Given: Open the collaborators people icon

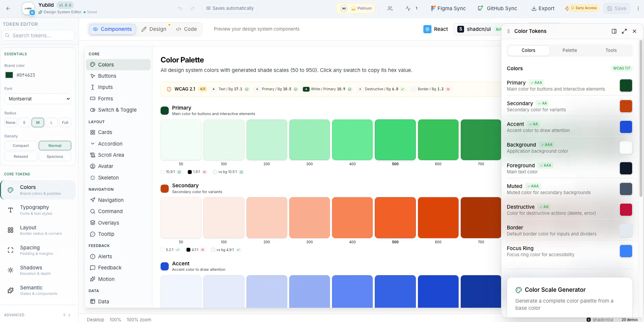Looking at the screenshot, I should [x=390, y=8].
